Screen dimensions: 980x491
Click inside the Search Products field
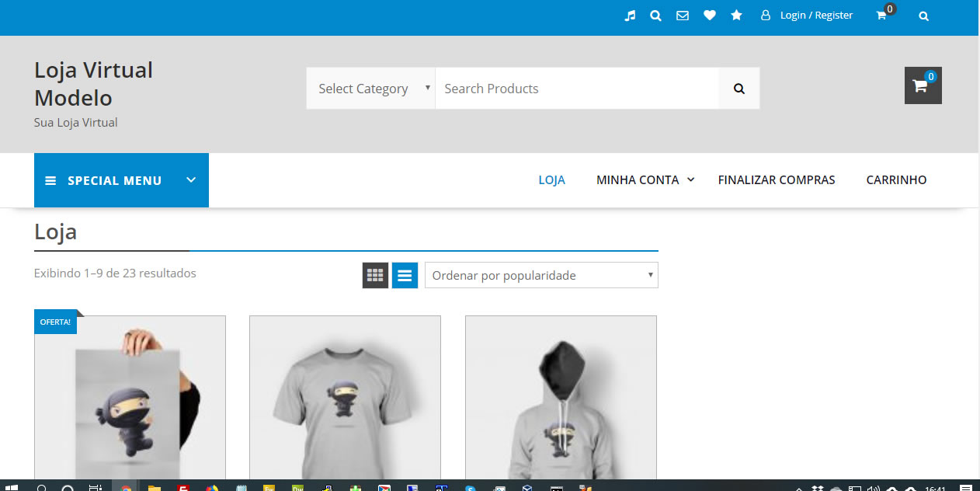click(x=577, y=89)
